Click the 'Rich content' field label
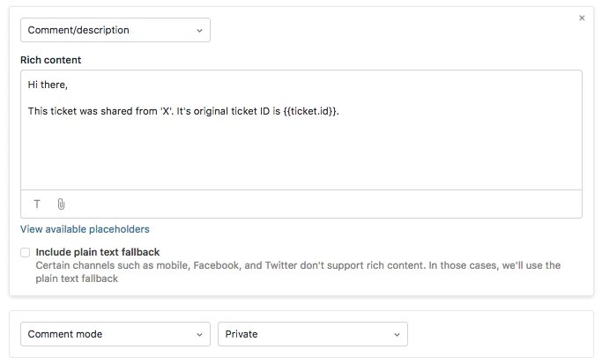The width and height of the screenshot is (602, 364). tap(50, 60)
